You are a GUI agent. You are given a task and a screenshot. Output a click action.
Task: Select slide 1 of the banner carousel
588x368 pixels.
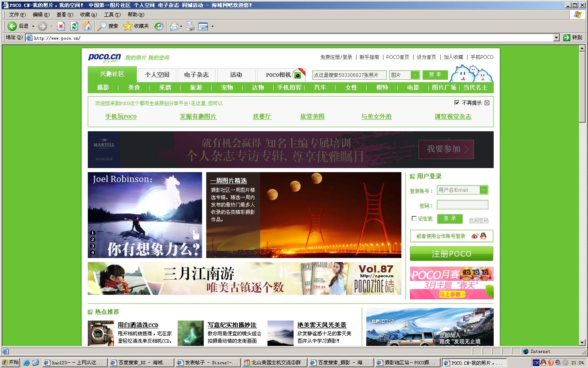click(x=93, y=233)
